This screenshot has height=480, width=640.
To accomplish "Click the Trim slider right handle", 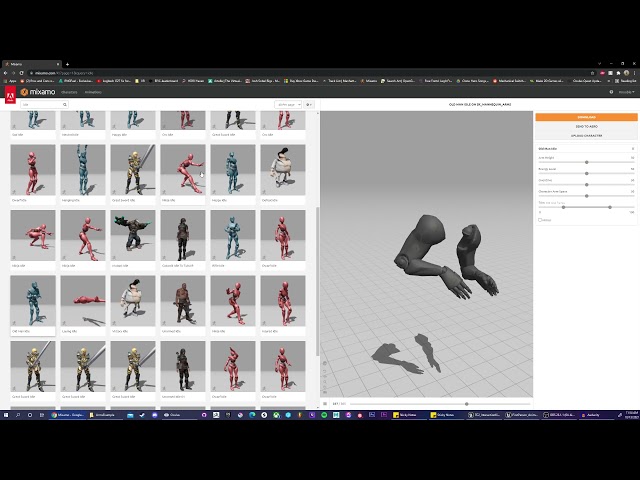I will 610,207.
